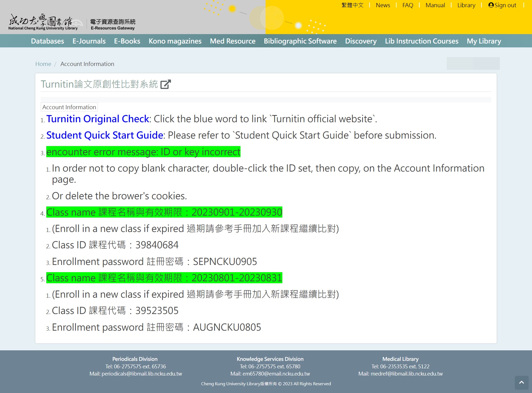
Task: Click enrollment password SEPNCKU0905
Action: pos(155,262)
